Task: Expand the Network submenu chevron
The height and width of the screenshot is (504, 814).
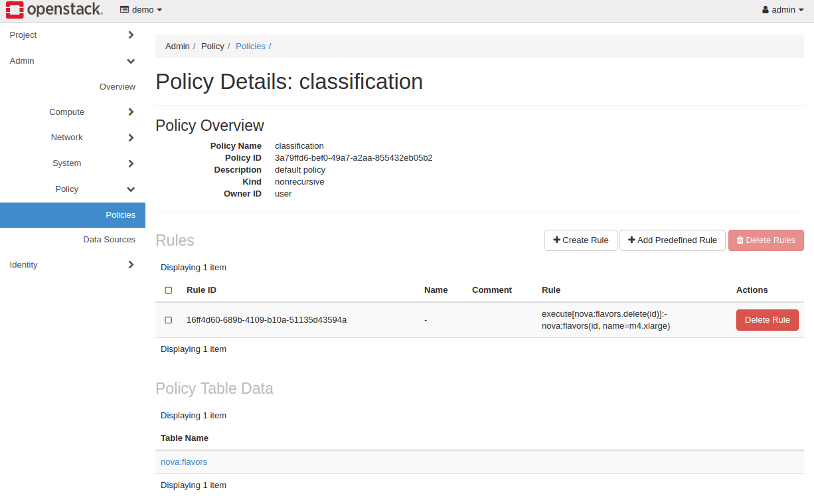Action: point(131,137)
